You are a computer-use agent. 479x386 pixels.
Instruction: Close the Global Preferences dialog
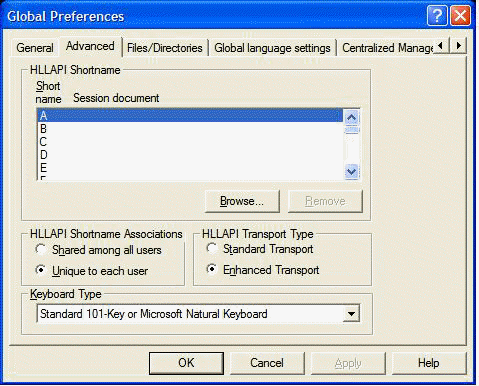point(460,16)
